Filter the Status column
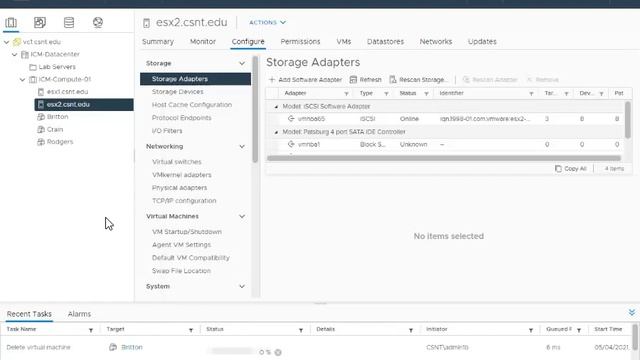Screen dimensions: 640x360 426,93
